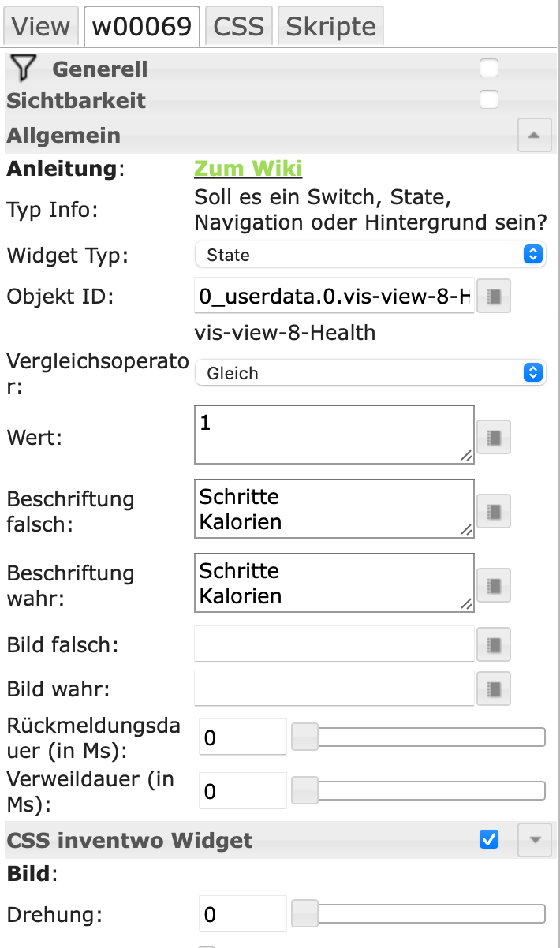Click the Rückmeldungsdauer slider handle
This screenshot has width=560, height=948.
(304, 737)
